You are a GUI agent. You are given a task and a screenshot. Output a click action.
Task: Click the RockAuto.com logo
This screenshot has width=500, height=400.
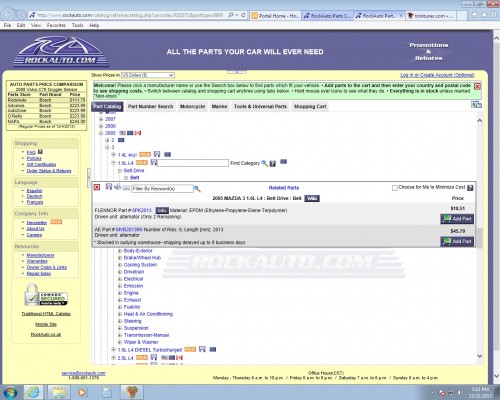[61, 51]
